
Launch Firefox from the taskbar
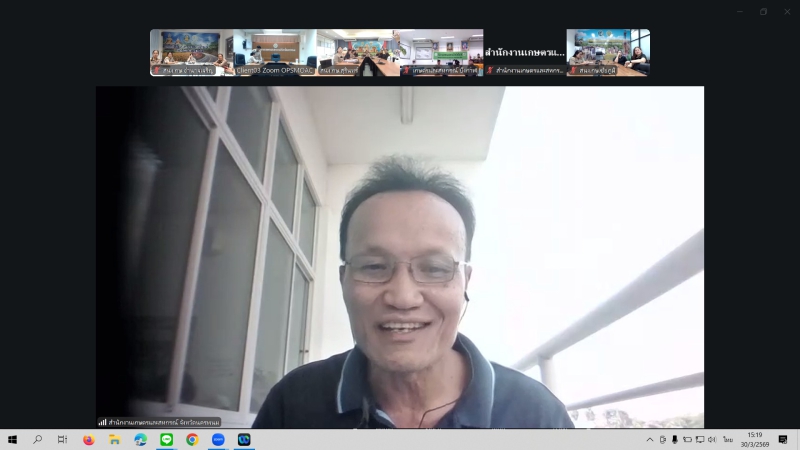click(88, 439)
